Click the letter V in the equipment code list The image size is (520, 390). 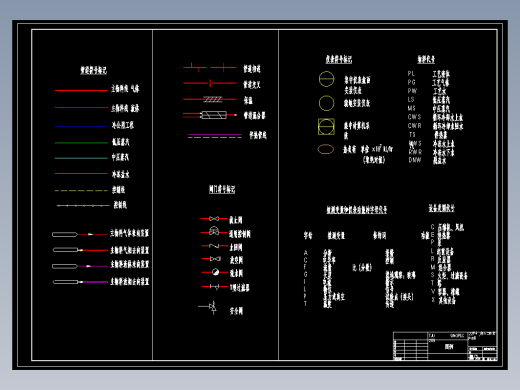(433, 291)
